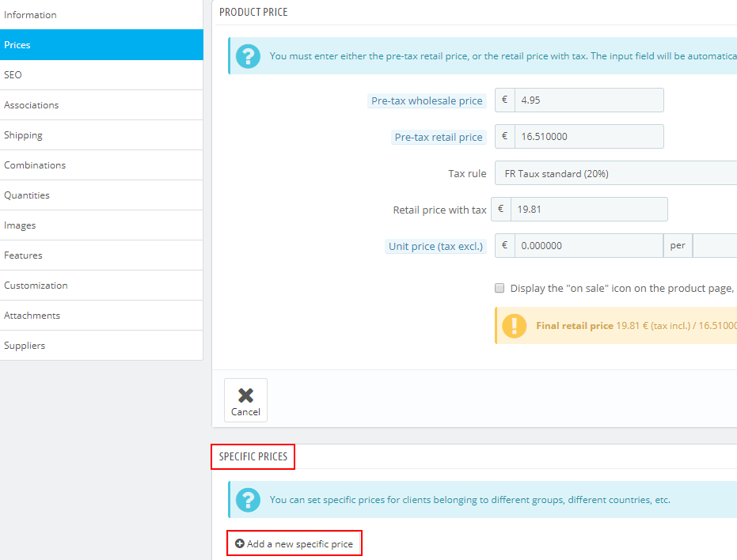The height and width of the screenshot is (560, 737).
Task: Click the euro symbol beside retail price 16.510000
Action: 505,137
